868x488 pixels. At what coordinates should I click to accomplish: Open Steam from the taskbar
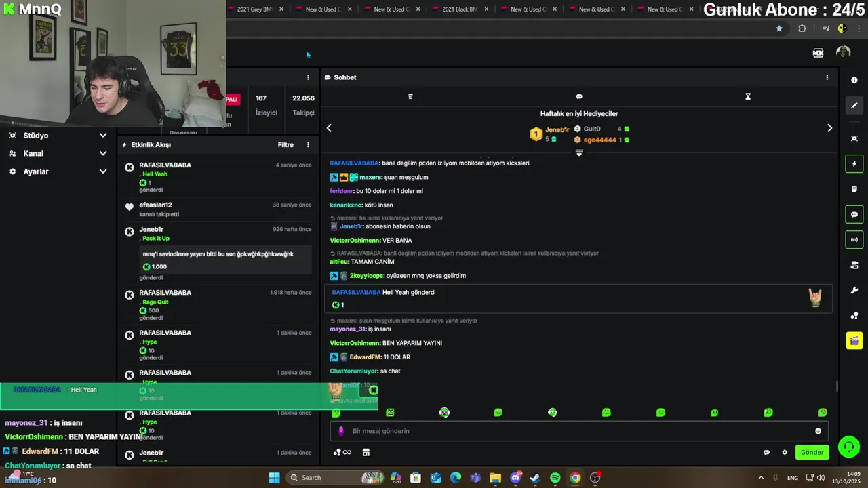535,478
